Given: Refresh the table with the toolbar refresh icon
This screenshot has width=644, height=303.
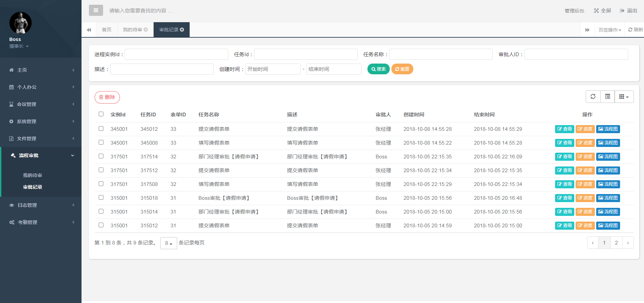Looking at the screenshot, I should [x=593, y=97].
